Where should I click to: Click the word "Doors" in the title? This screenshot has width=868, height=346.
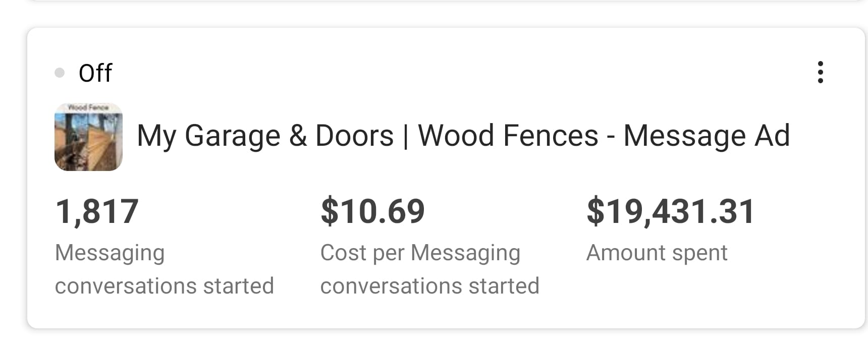click(354, 136)
